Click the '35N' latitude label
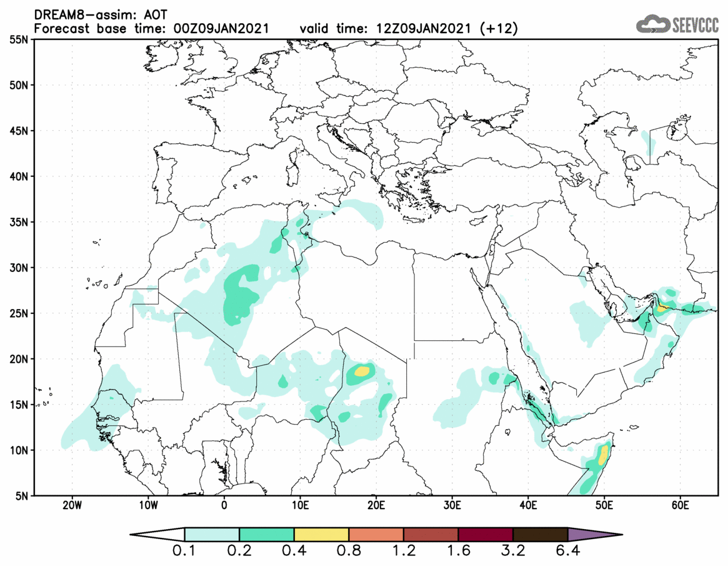This screenshot has width=728, height=566. (x=19, y=222)
